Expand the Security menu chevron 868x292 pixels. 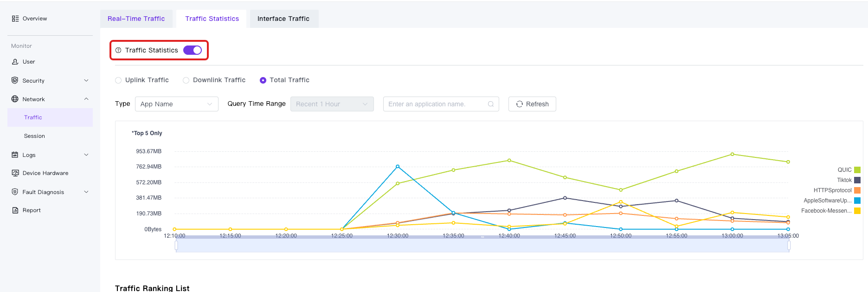click(x=86, y=80)
